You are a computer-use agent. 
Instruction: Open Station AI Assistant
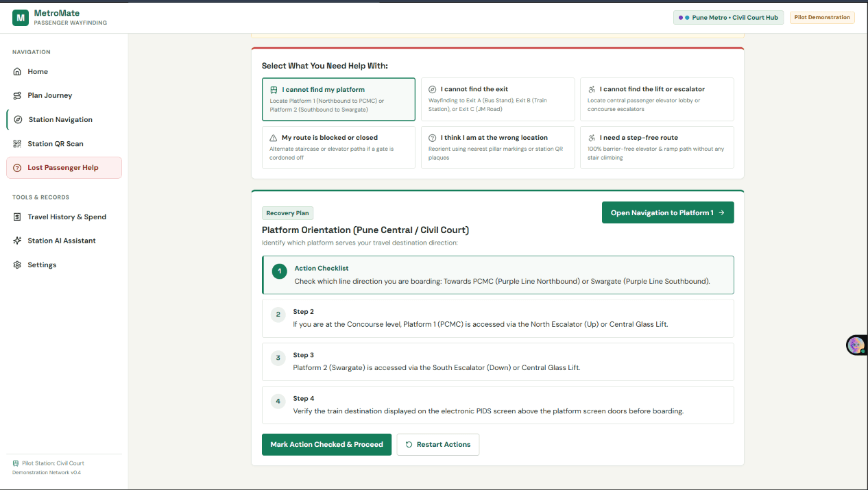click(64, 241)
